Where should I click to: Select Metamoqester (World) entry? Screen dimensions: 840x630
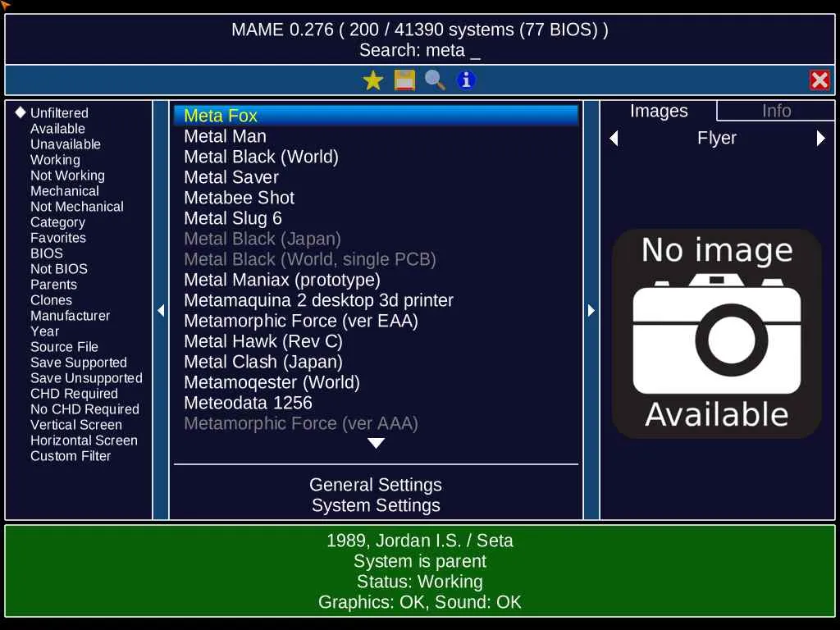[x=376, y=382]
